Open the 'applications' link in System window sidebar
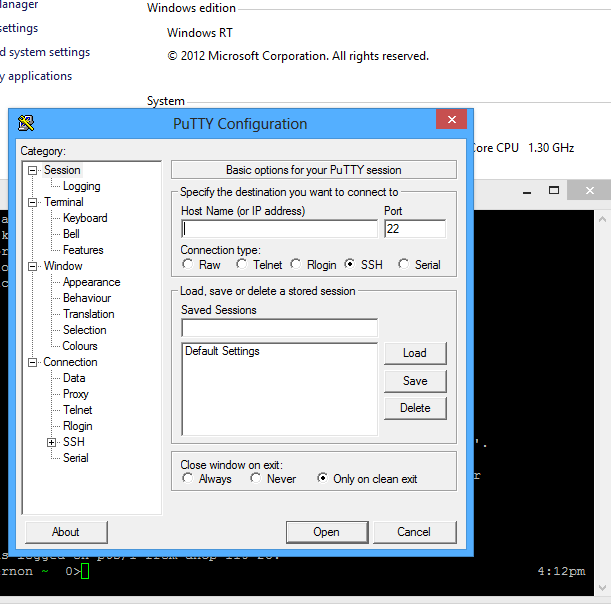Image resolution: width=611 pixels, height=604 pixels. coord(36,76)
